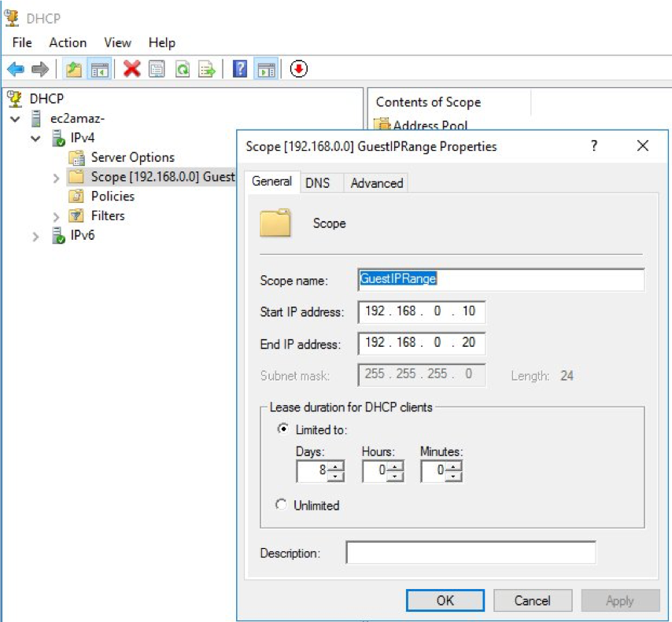Open the Action menu

click(68, 42)
